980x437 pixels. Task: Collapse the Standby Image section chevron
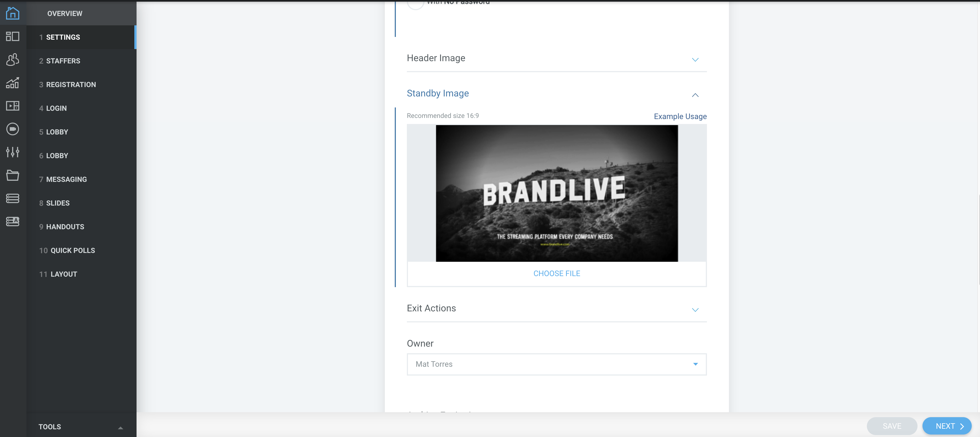tap(695, 95)
